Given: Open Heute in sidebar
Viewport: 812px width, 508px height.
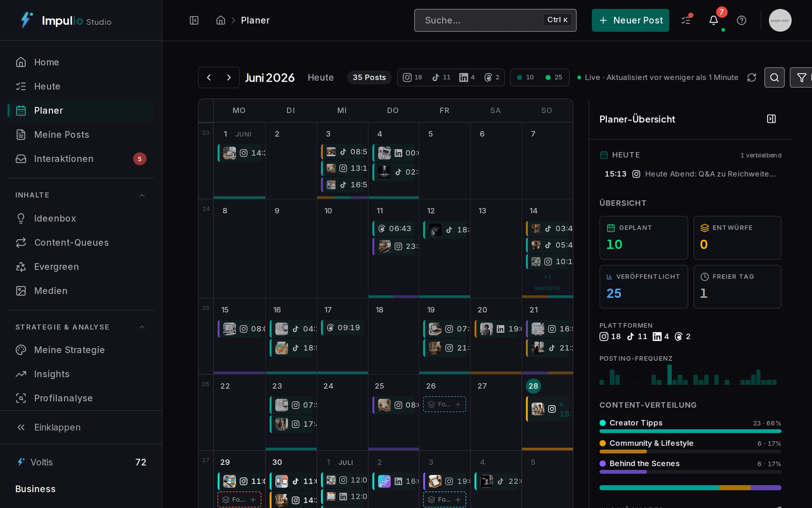Looking at the screenshot, I should (81, 86).
